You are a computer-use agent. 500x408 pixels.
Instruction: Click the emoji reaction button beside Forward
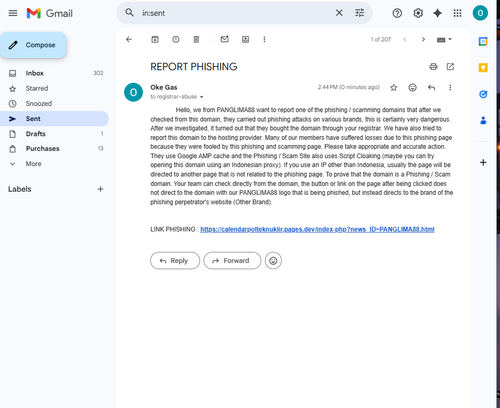273,261
